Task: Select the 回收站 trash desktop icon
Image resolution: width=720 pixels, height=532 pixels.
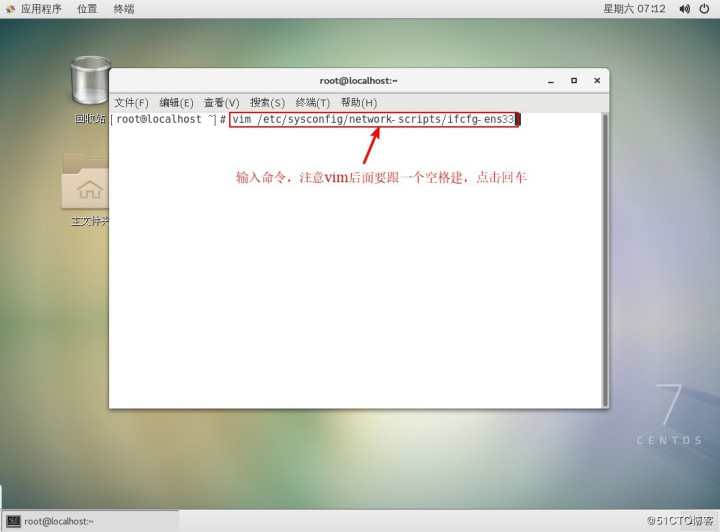Action: click(90, 90)
